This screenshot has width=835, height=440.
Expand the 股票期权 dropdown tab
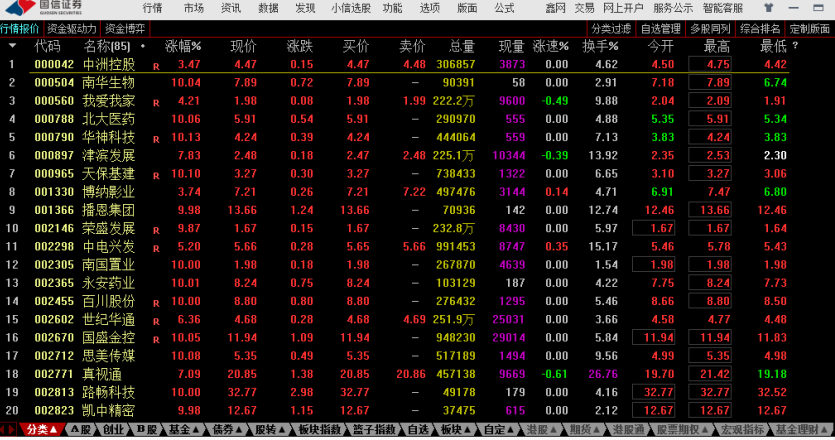tap(683, 429)
